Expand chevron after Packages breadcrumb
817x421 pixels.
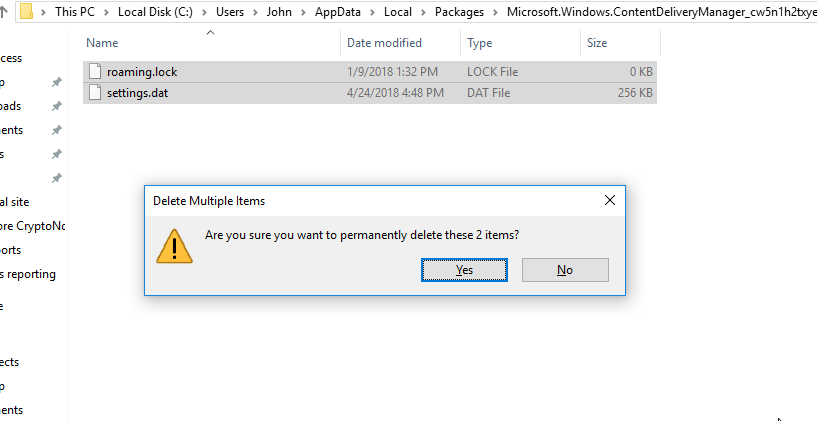coord(496,12)
